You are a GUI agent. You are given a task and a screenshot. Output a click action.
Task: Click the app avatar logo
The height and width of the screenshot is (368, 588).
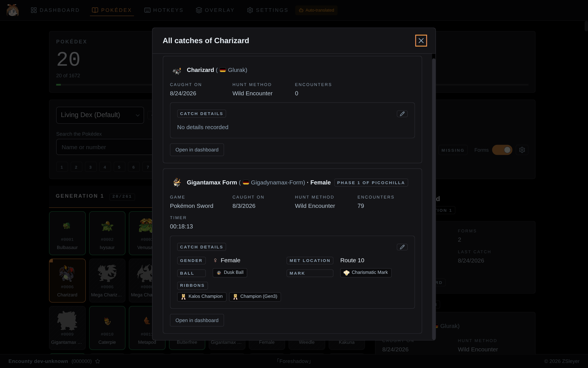[x=13, y=10]
